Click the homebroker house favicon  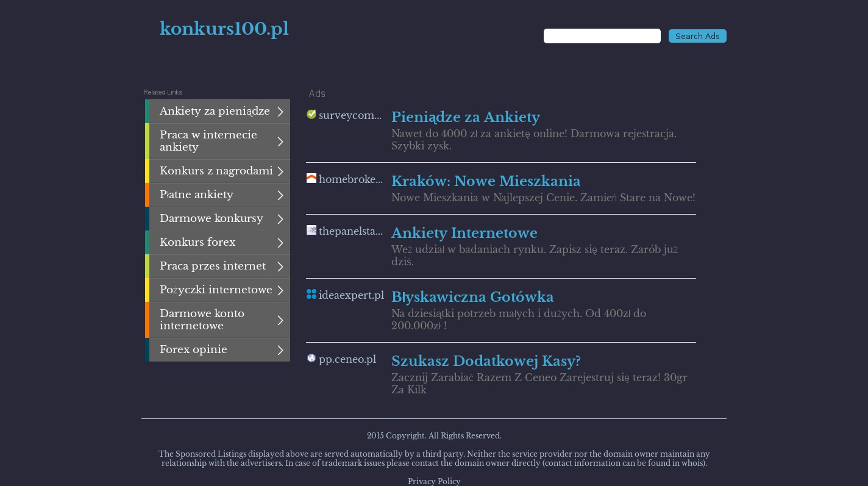[311, 178]
